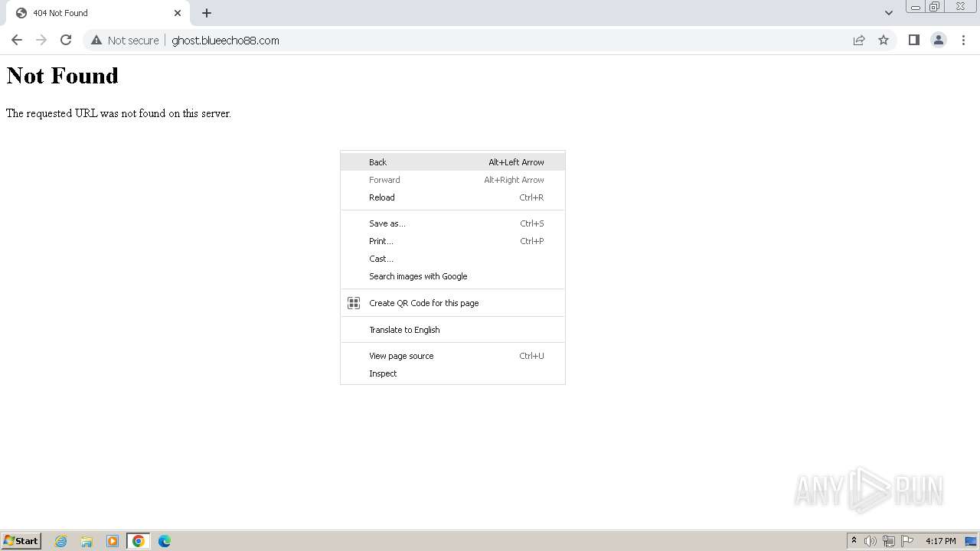The height and width of the screenshot is (551, 980).
Task: Open the media player taskbar icon
Action: [113, 541]
